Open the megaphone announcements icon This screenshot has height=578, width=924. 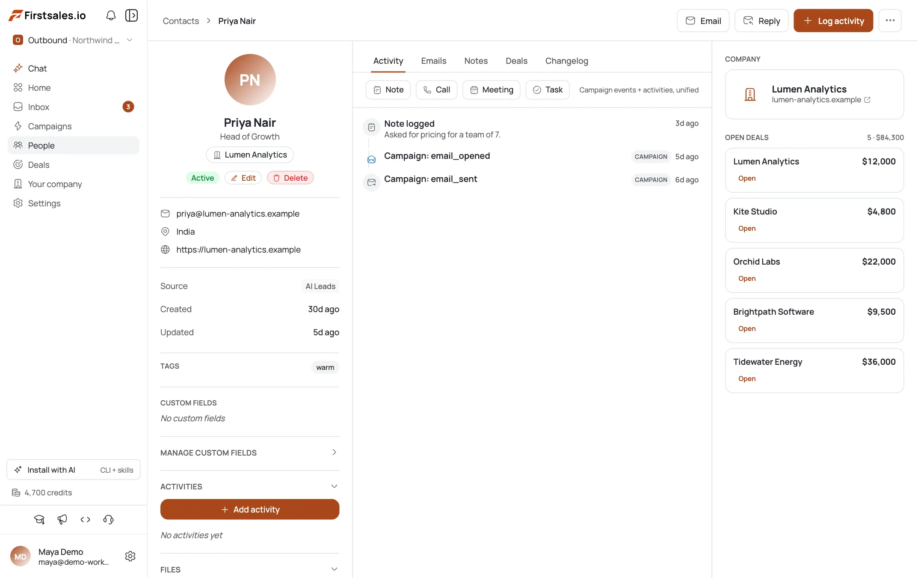click(x=62, y=519)
